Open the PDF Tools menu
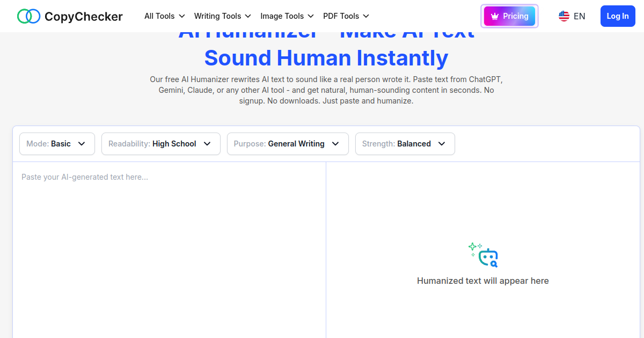 point(346,16)
